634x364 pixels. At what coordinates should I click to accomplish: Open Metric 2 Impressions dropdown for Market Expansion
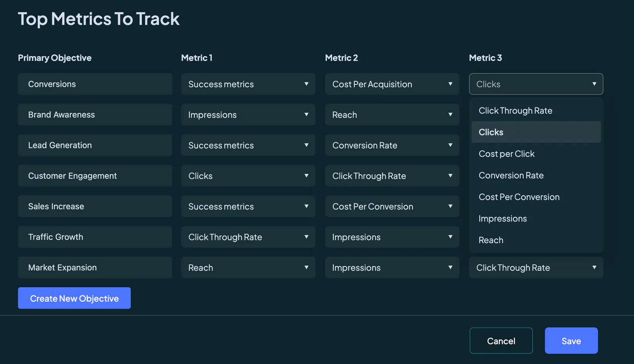(x=392, y=267)
